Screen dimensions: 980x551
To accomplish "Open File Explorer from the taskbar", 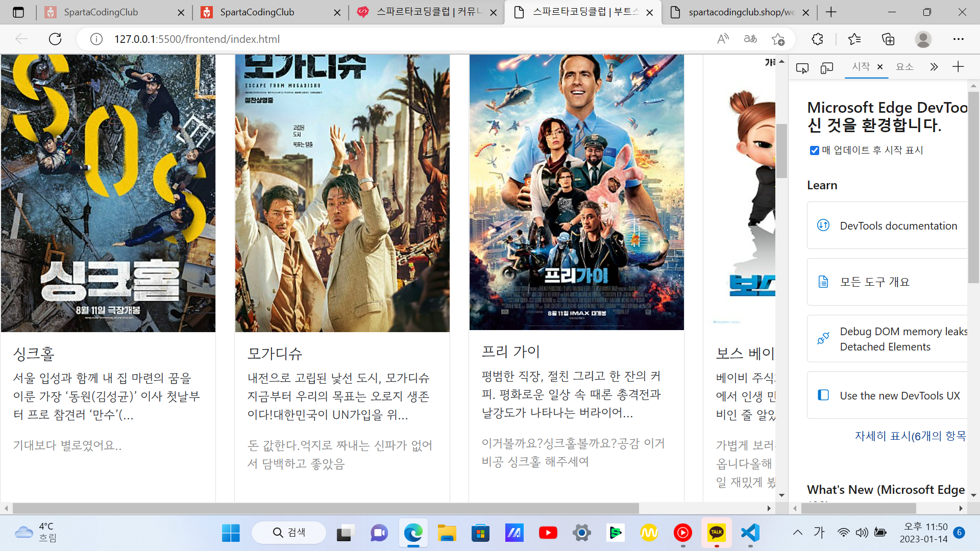I will tap(447, 533).
